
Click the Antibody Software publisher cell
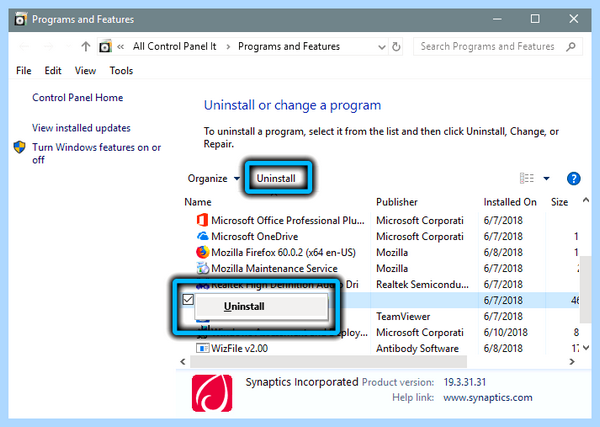417,349
